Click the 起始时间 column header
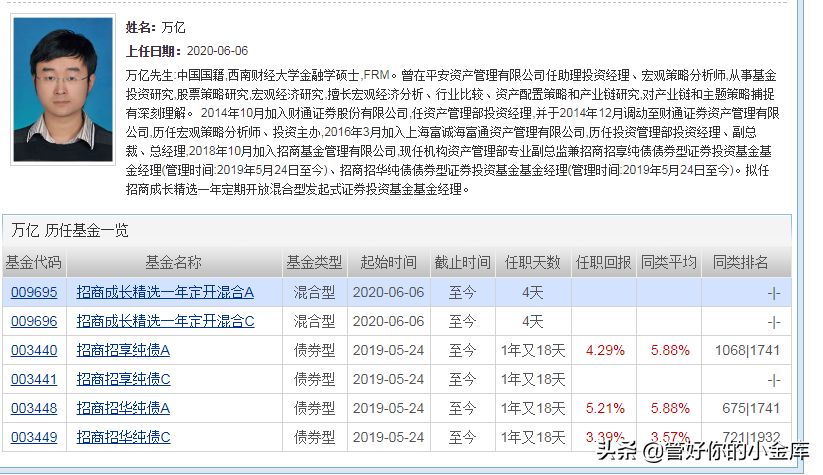 [x=388, y=262]
